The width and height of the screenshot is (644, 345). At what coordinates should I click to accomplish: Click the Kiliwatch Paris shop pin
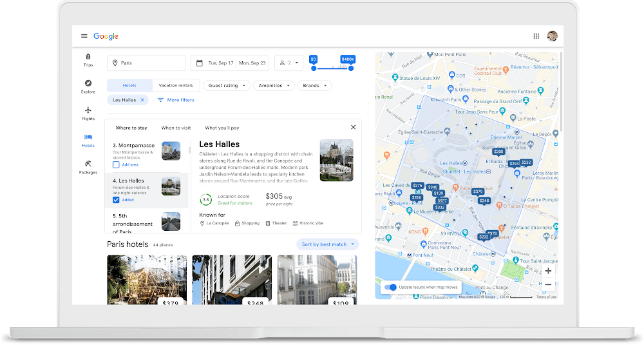(466, 99)
